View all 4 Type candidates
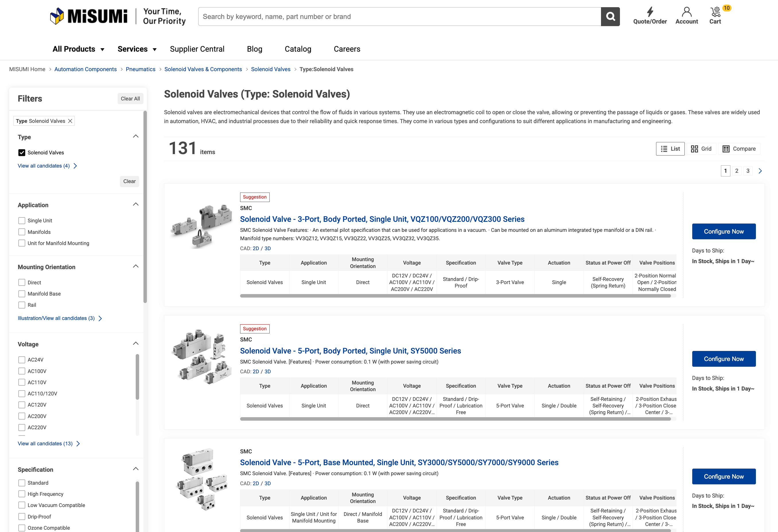This screenshot has width=778, height=532. pos(47,166)
